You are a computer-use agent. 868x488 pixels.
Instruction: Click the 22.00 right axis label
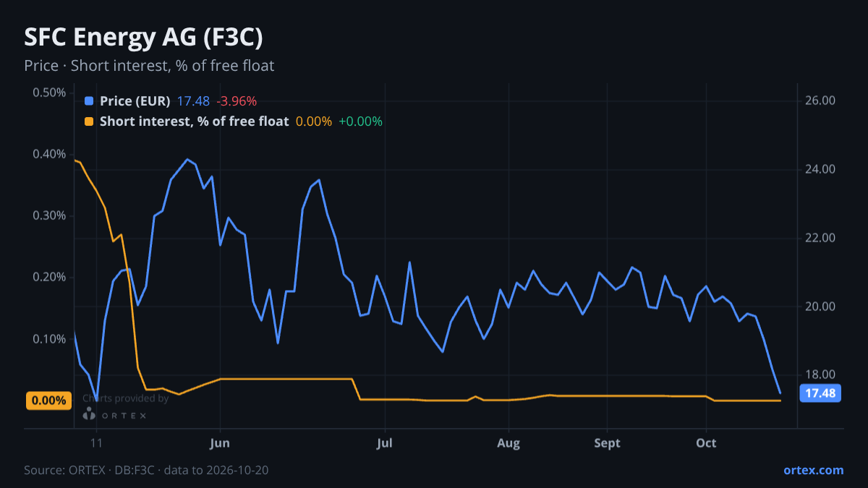pyautogui.click(x=820, y=239)
